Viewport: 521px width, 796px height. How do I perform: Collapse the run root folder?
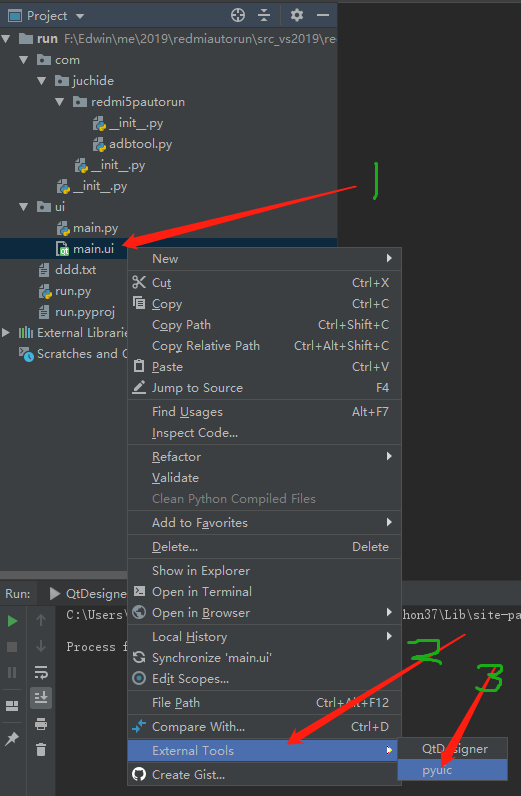[x=7, y=39]
